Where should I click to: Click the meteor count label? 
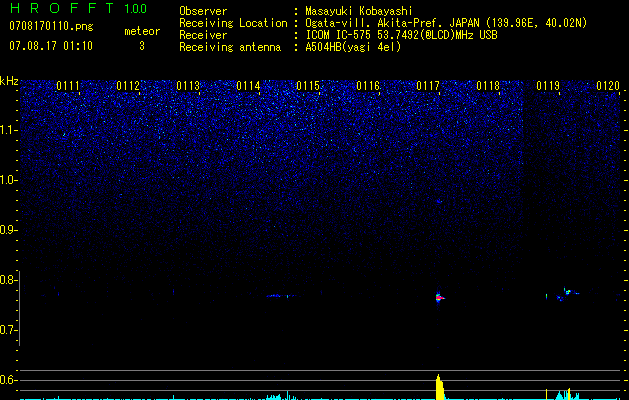(142, 31)
